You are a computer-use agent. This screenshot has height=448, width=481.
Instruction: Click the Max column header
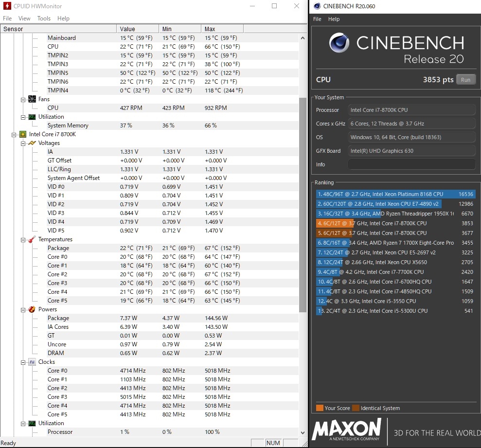pos(222,29)
